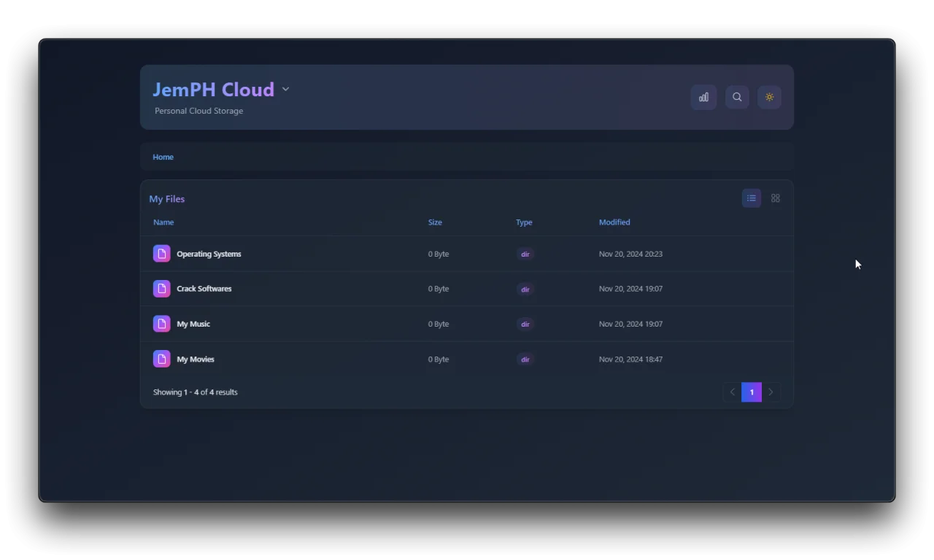Screen dimensions: 934x560
Task: Sort by the Size column header
Action: (x=435, y=222)
